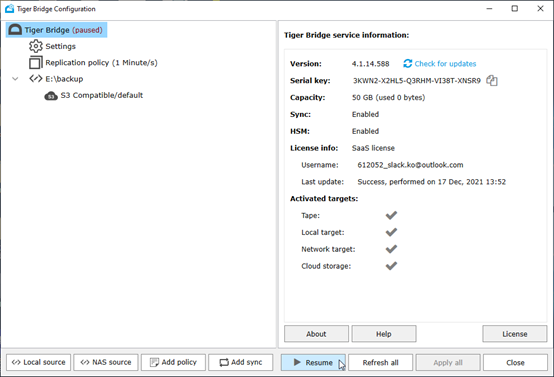Screen dimensions: 554x377
Task: Open Help
Action: (384, 334)
